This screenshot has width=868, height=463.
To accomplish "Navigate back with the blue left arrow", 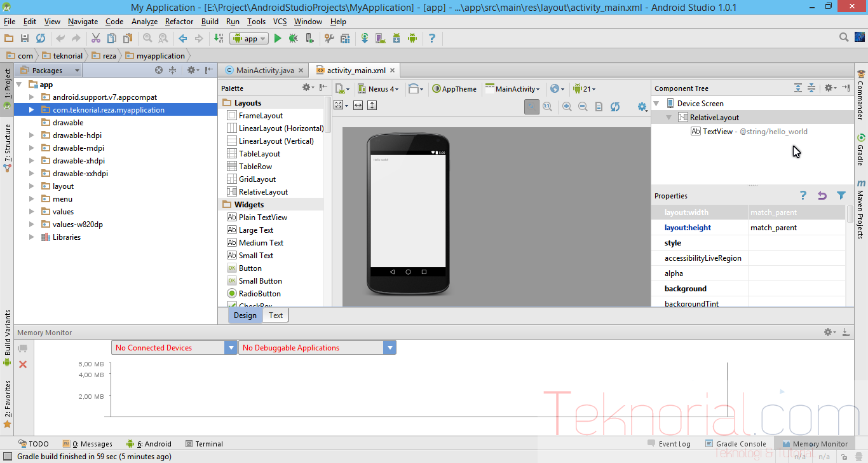I will 183,39.
